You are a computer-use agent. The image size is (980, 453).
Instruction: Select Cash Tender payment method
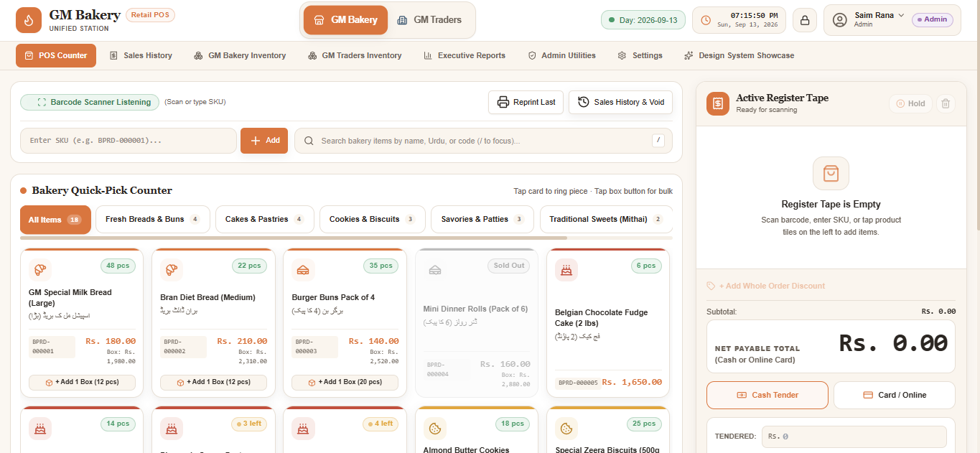767,395
